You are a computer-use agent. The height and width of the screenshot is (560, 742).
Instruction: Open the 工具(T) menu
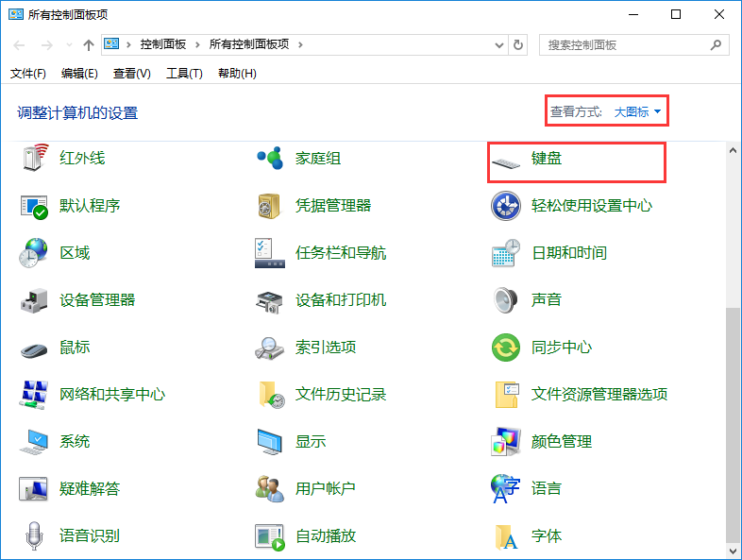[x=184, y=74]
